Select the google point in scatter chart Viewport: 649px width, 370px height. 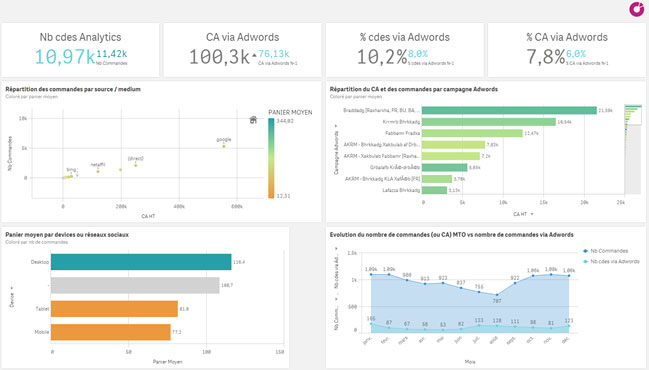pos(224,146)
